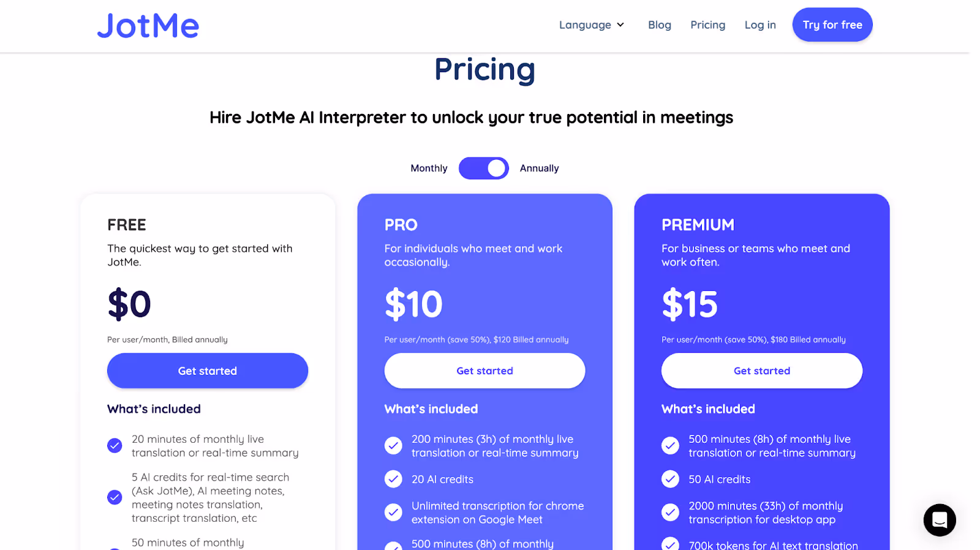This screenshot has height=550, width=980.
Task: Click the Log in link
Action: click(759, 24)
